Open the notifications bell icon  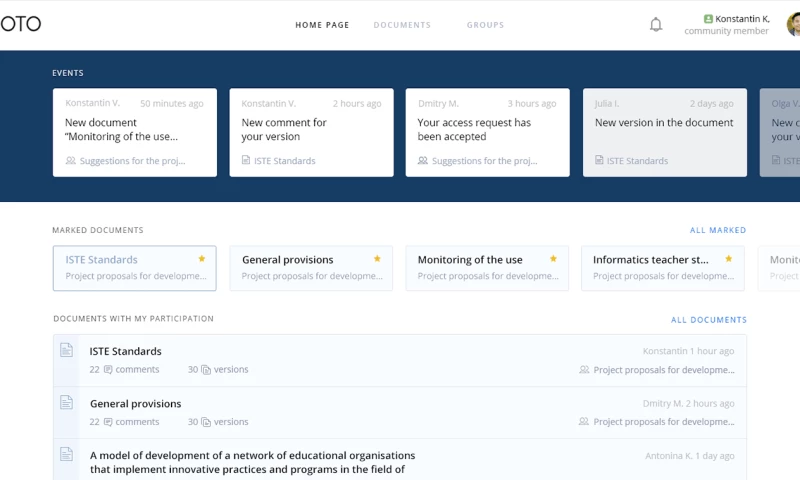tap(656, 25)
